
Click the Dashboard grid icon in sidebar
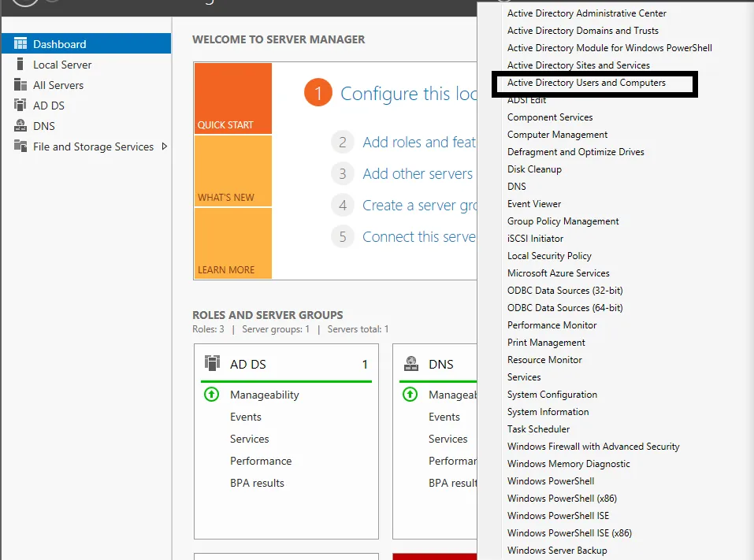pos(20,44)
